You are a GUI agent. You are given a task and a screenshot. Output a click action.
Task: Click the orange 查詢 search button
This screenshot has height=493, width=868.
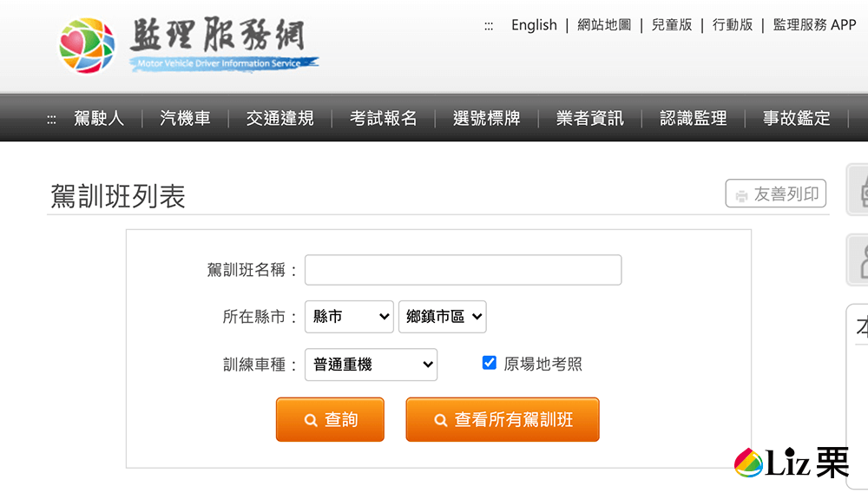pyautogui.click(x=330, y=419)
